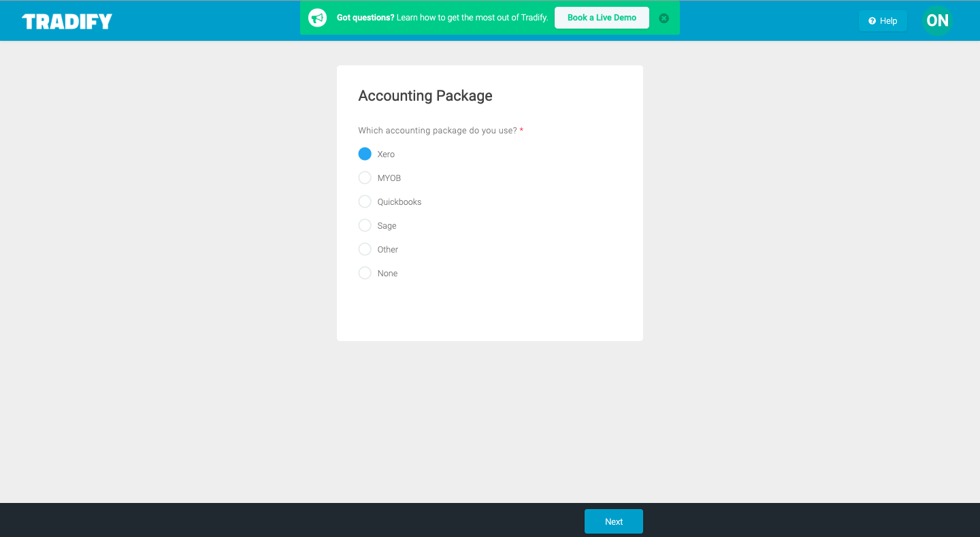The width and height of the screenshot is (980, 537).
Task: Click the megaphone icon in the banner
Action: (317, 18)
